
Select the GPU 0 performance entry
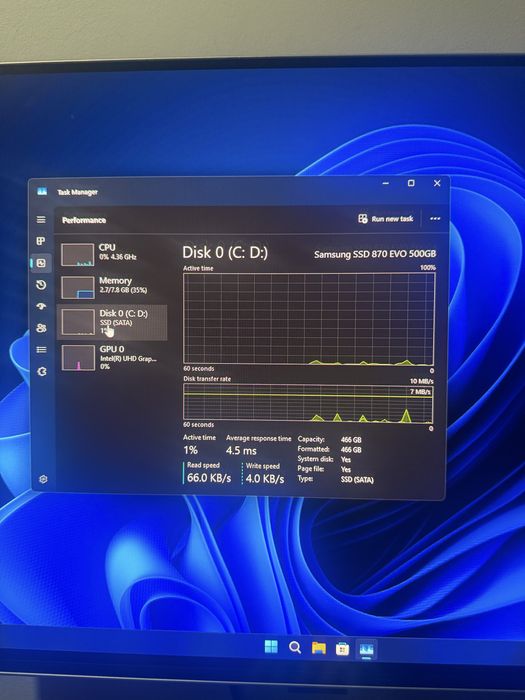[112, 357]
